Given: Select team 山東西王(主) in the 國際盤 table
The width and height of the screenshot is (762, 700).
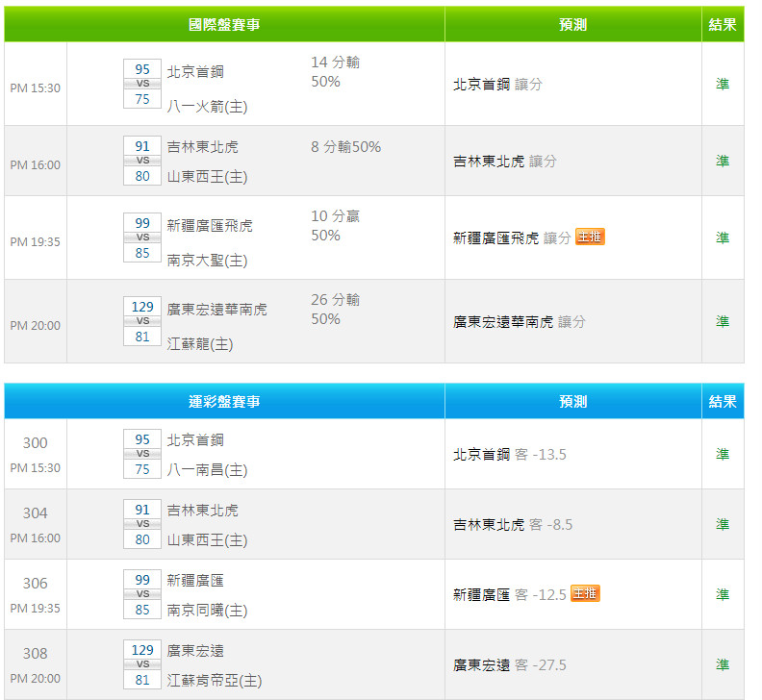Looking at the screenshot, I should point(208,176).
